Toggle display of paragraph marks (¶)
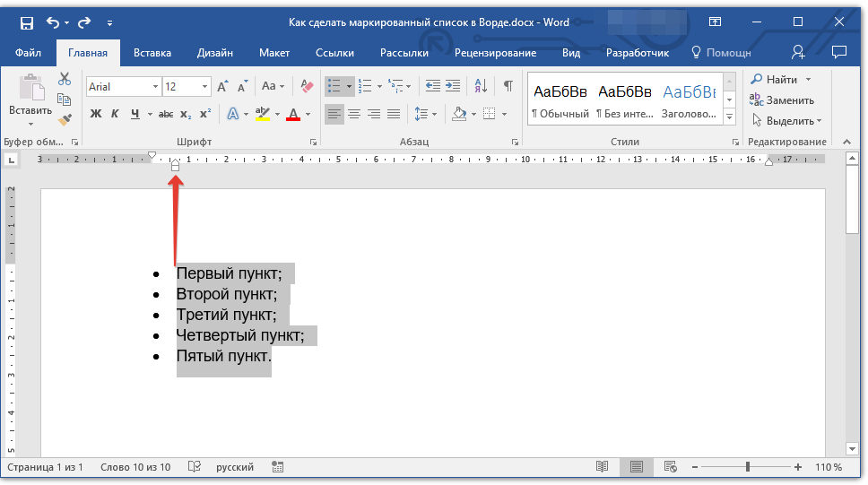Image resolution: width=868 pixels, height=485 pixels. coord(508,86)
